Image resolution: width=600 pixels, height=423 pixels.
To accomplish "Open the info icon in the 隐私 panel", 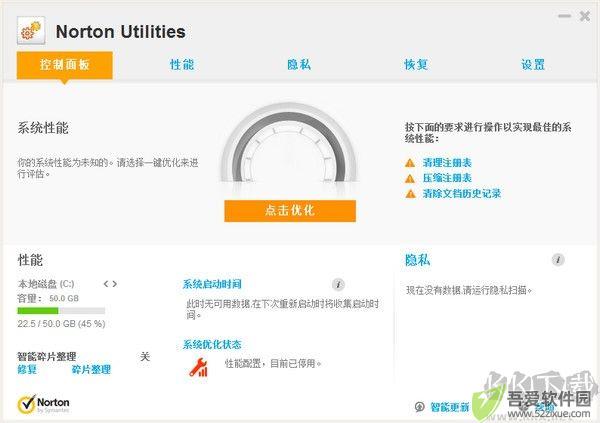I will click(558, 260).
